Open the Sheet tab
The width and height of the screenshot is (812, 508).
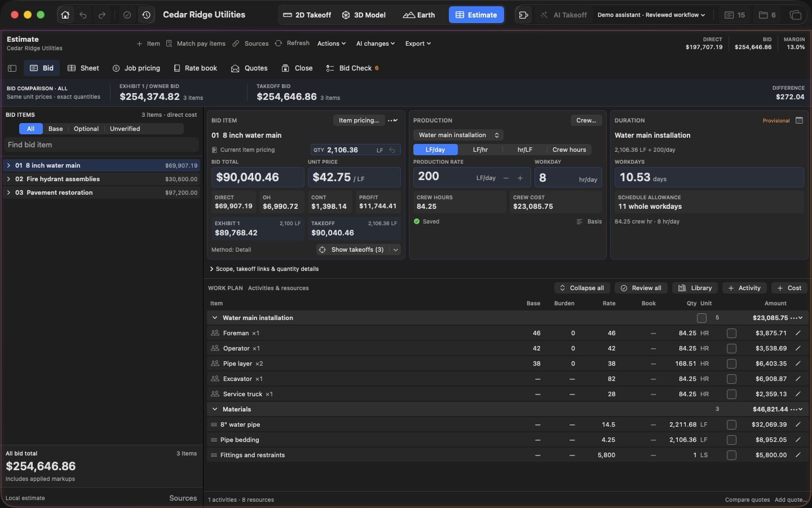[83, 68]
